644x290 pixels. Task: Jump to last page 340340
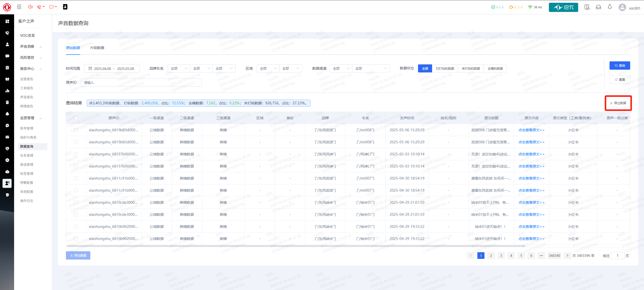click(554, 256)
